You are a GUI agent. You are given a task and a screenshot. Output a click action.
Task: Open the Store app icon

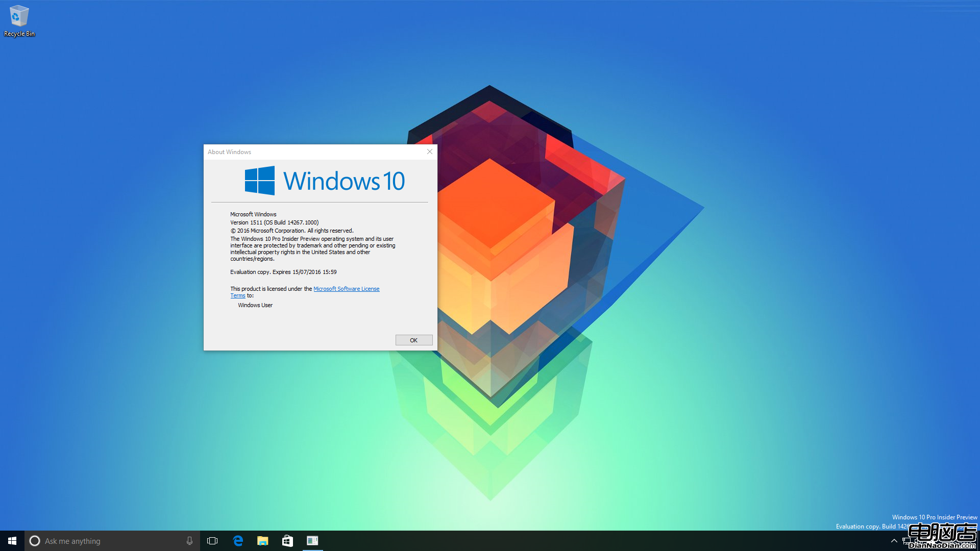click(x=287, y=540)
